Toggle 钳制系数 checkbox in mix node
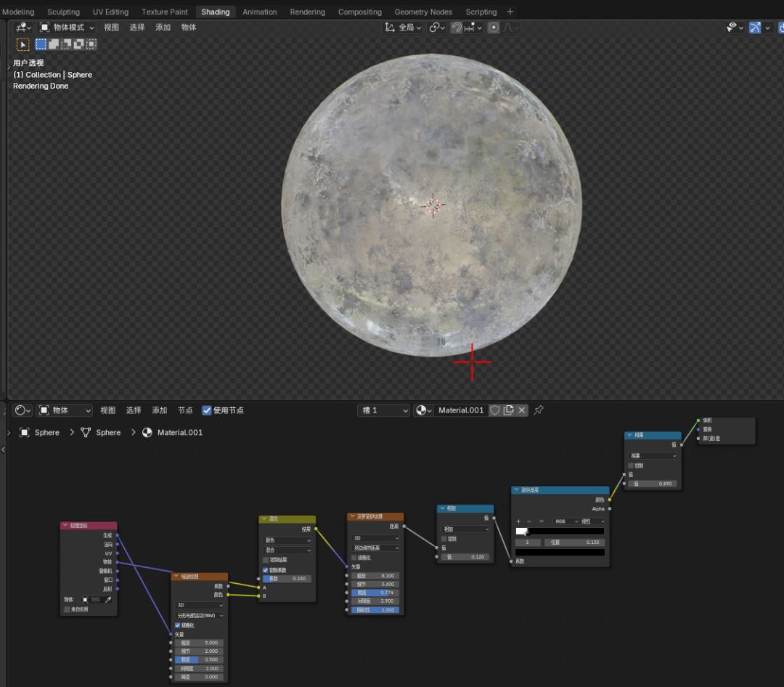This screenshot has height=687, width=784. [x=266, y=570]
